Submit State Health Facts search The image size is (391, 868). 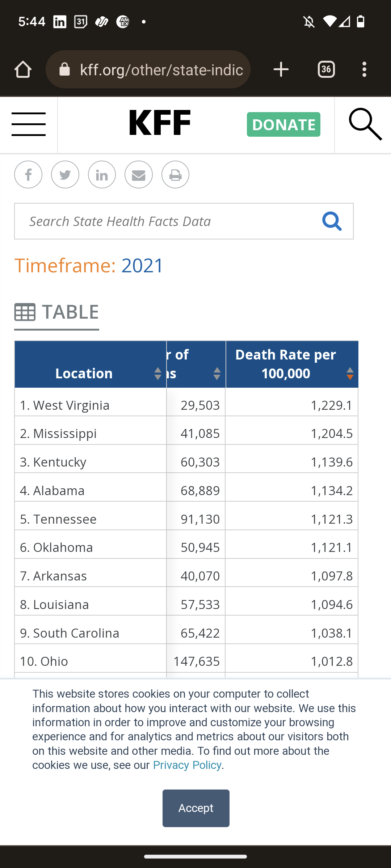coord(332,221)
